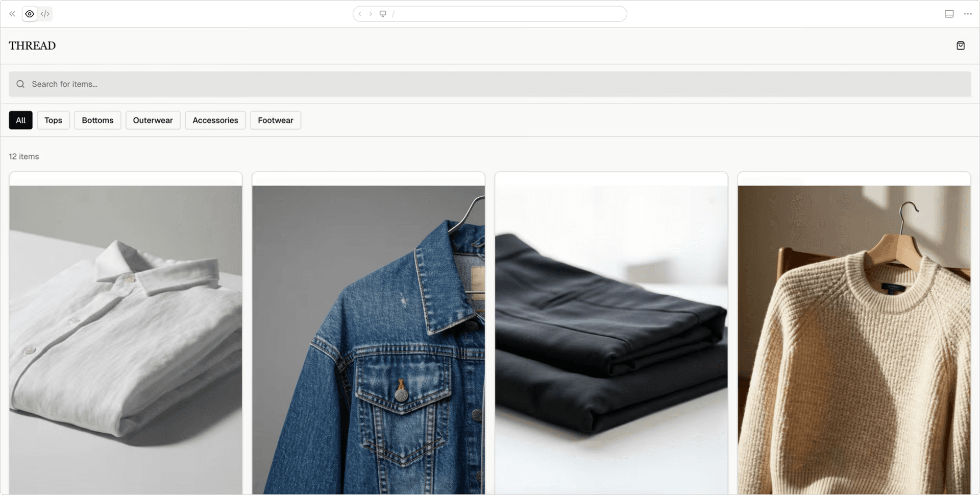
Task: Go back in the preview browser
Action: (x=360, y=14)
